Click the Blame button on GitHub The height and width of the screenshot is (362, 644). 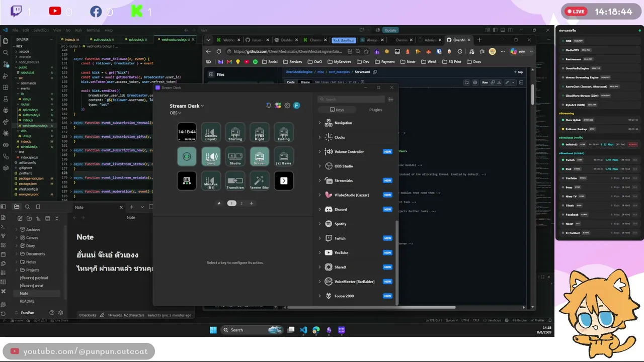[305, 82]
